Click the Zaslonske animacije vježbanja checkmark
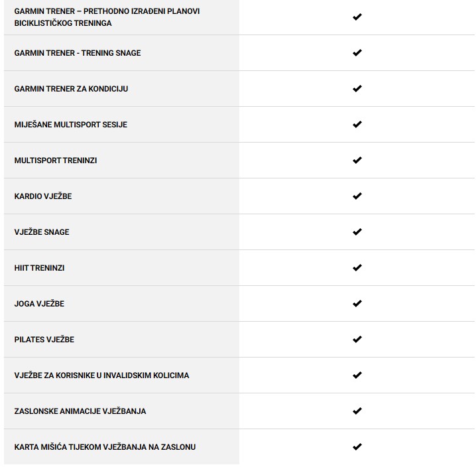Viewport: 476px width, 471px height. point(357,411)
